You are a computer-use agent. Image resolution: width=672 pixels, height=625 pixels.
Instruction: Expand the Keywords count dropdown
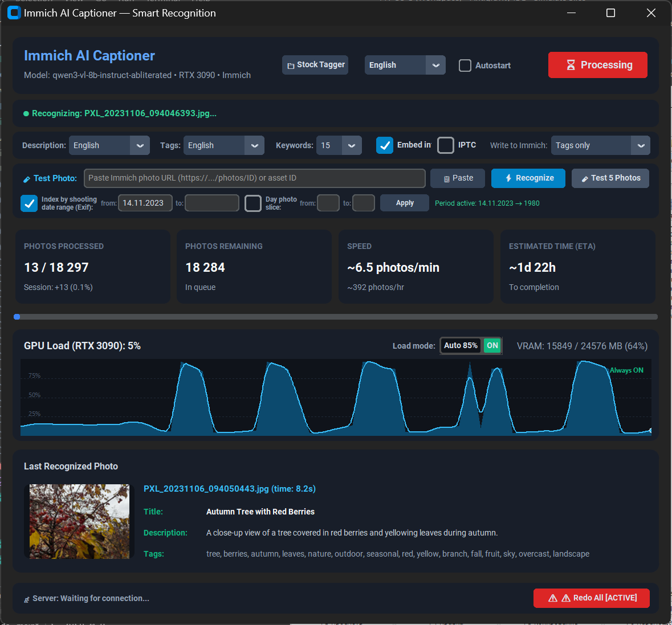339,145
